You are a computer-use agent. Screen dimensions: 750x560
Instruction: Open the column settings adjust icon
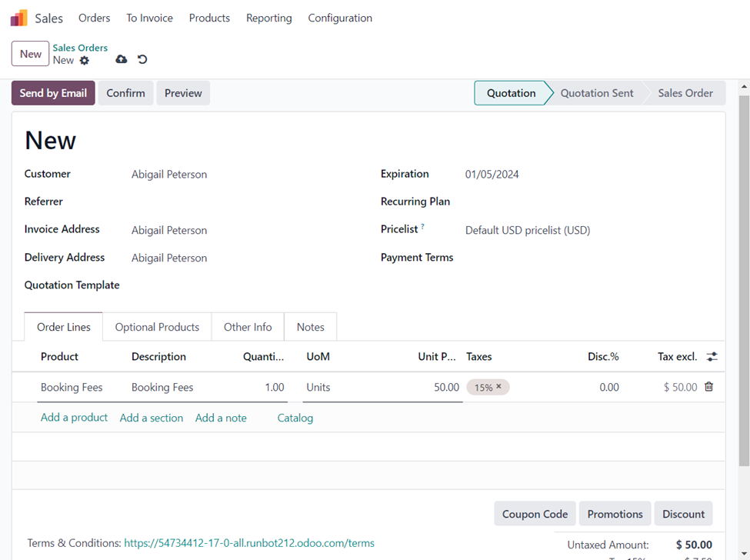tap(712, 357)
